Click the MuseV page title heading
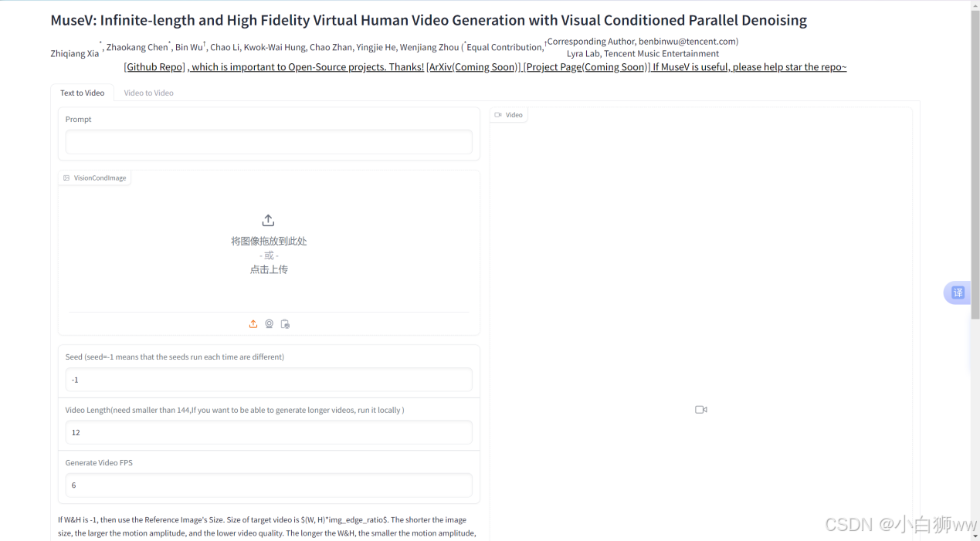The height and width of the screenshot is (541, 980). coord(429,21)
